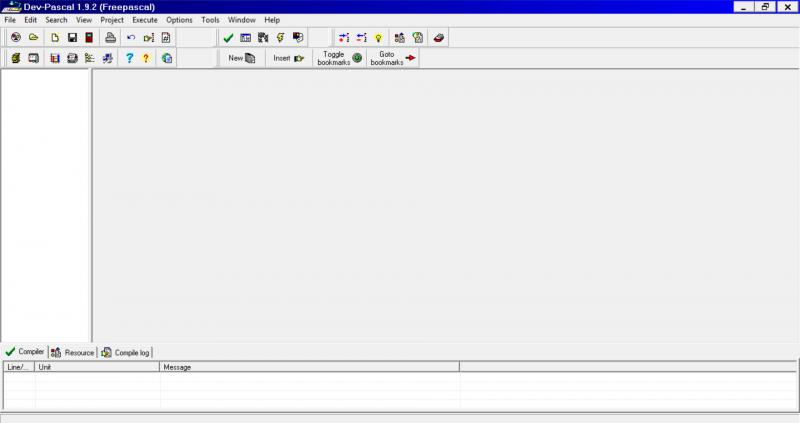Click the green checkmark Compile icon
The image size is (800, 423).
[x=228, y=38]
